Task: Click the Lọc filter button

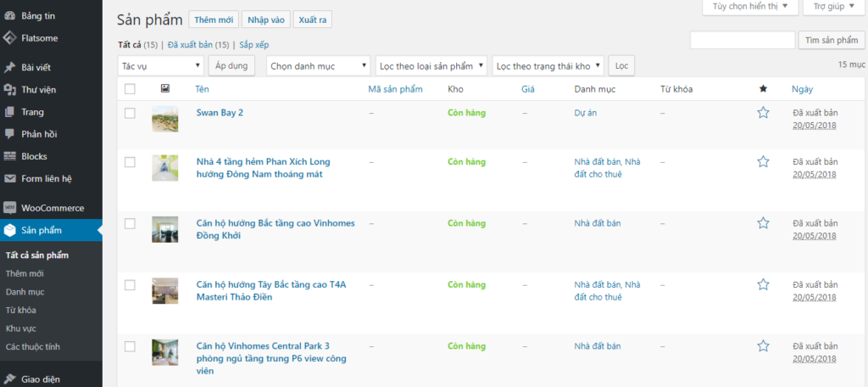Action: point(621,65)
